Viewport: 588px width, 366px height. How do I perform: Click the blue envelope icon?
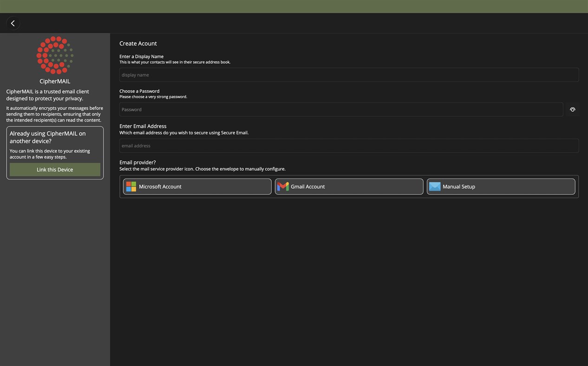click(435, 186)
